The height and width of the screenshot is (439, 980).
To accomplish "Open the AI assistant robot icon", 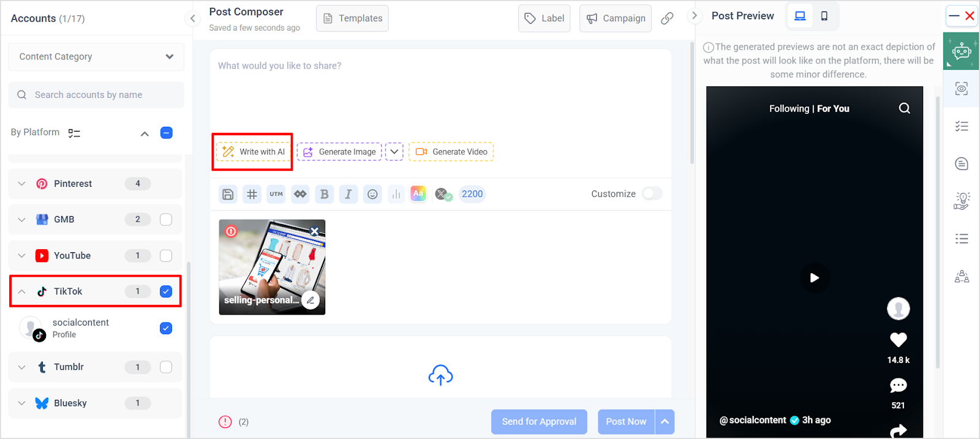I will 961,51.
